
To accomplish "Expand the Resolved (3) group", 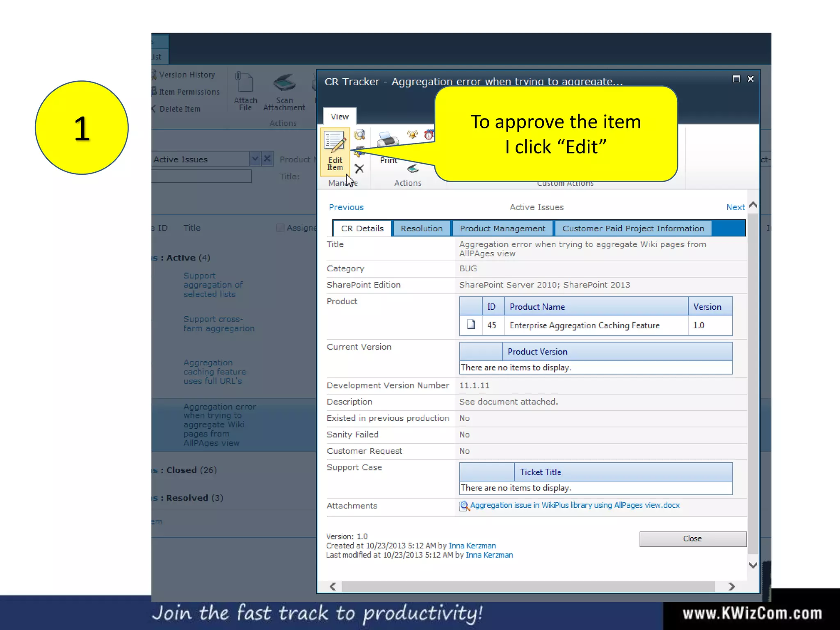I will [x=187, y=498].
